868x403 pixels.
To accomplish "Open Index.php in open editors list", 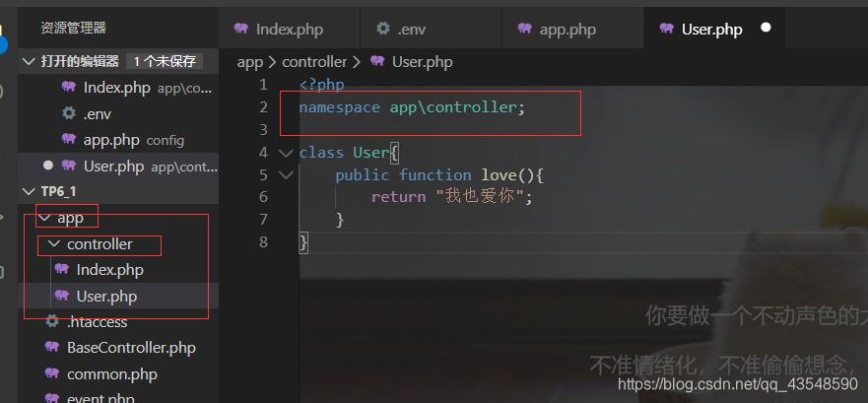I will click(x=118, y=88).
